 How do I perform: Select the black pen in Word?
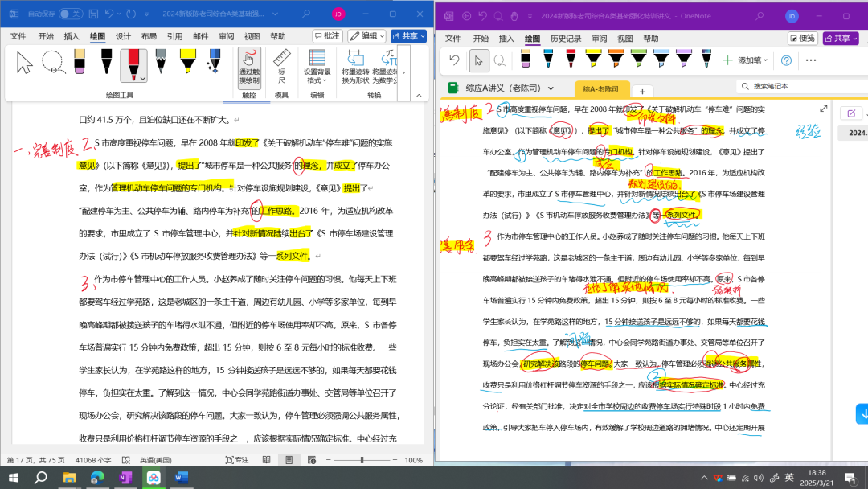pyautogui.click(x=106, y=61)
